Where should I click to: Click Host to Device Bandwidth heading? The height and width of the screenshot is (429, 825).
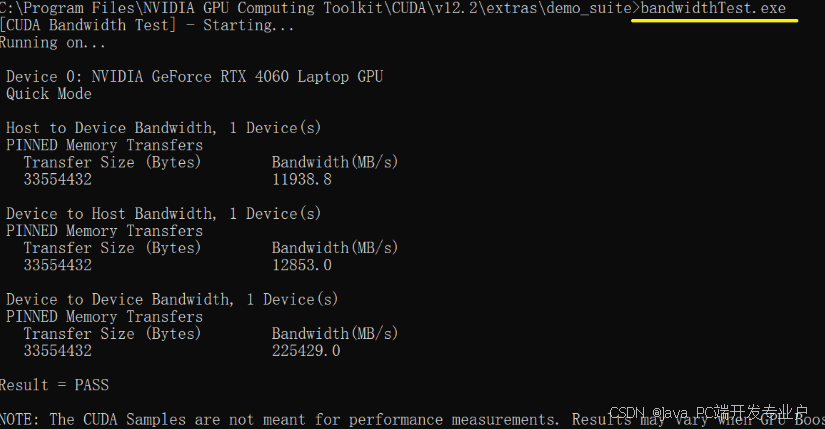[x=163, y=128]
